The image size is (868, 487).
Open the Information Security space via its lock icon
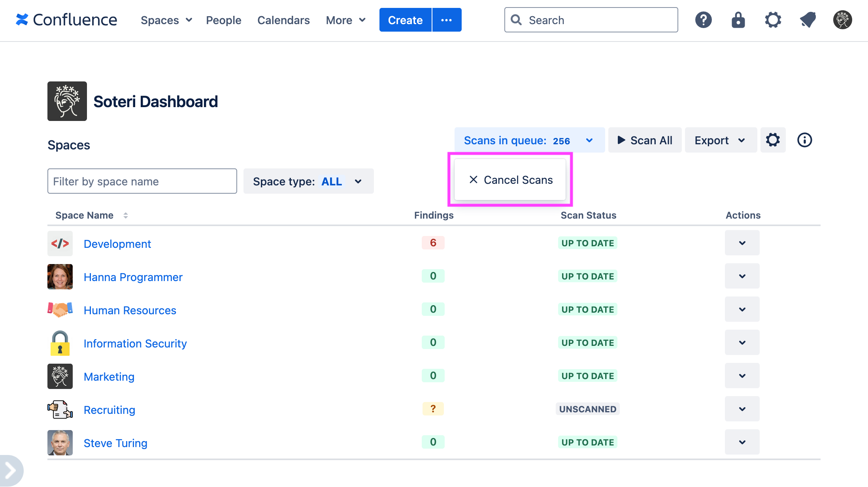60,343
